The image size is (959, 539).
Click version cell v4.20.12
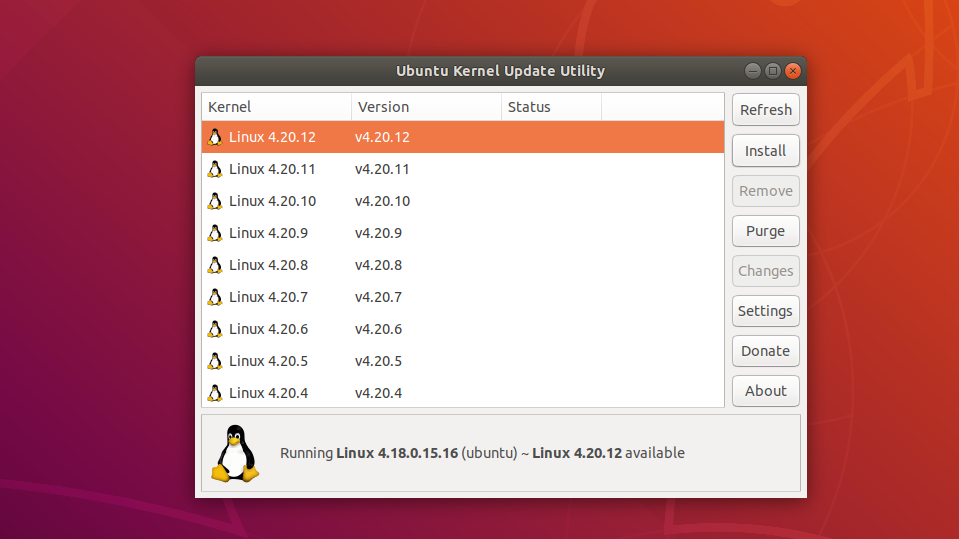(x=382, y=137)
